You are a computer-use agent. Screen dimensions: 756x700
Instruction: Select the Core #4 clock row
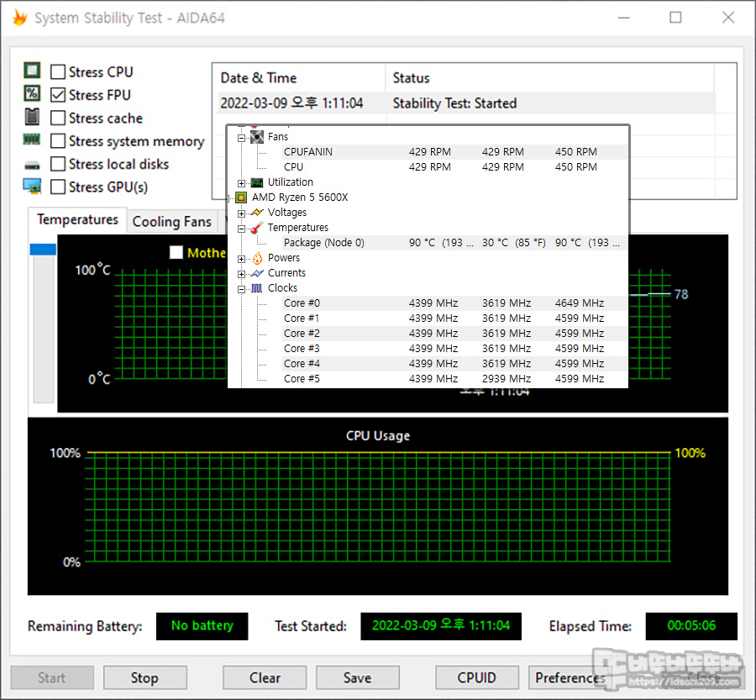454,364
